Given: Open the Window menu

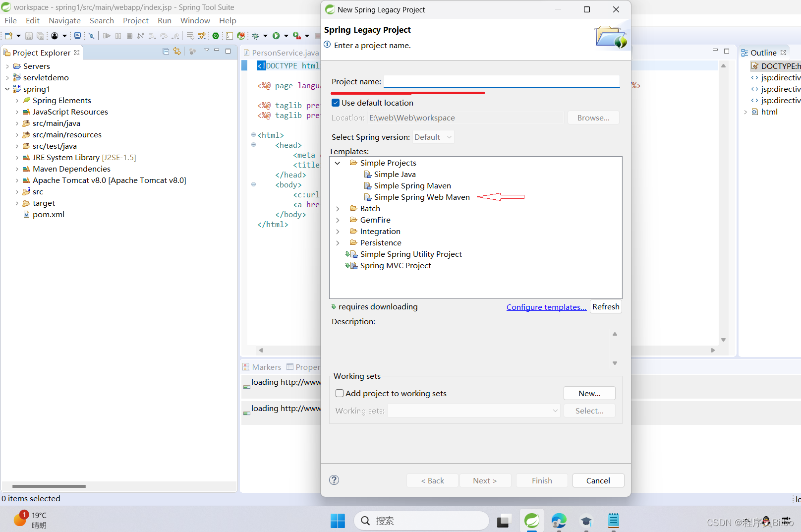Looking at the screenshot, I should click(x=195, y=20).
